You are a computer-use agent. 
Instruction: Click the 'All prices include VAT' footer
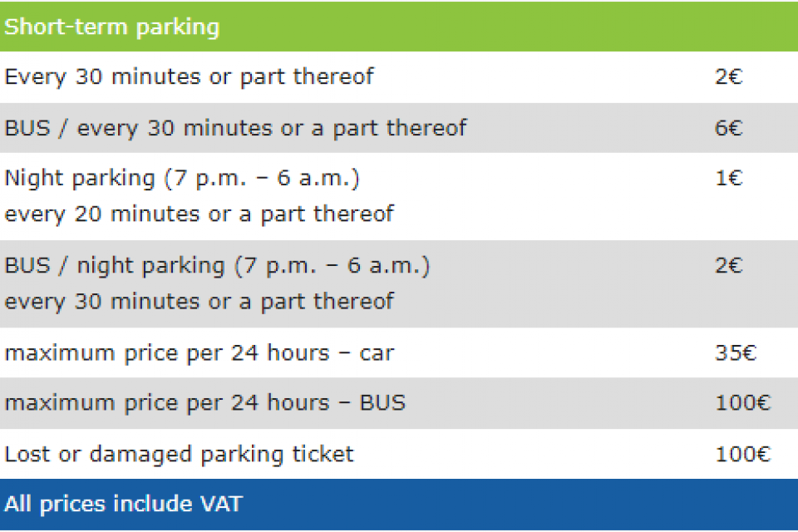(123, 504)
